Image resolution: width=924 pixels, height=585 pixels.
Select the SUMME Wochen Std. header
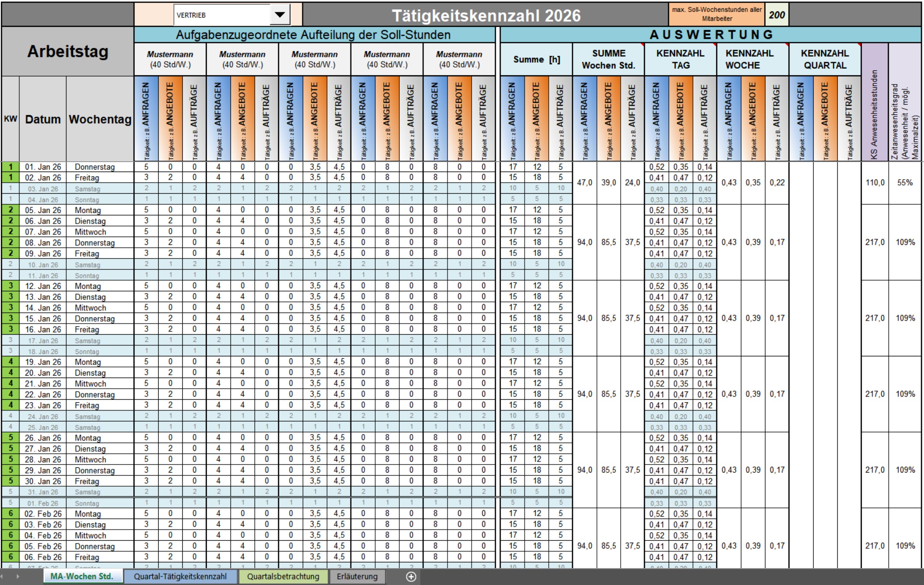pyautogui.click(x=608, y=59)
